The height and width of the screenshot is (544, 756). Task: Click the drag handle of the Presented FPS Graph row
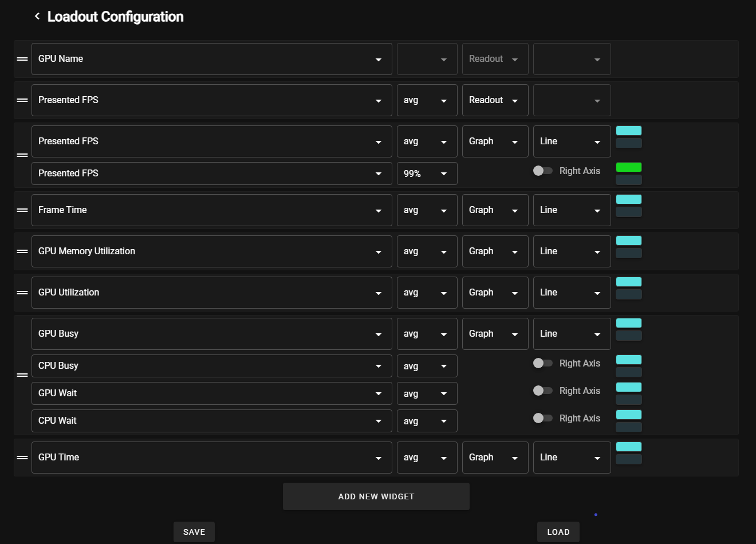pyautogui.click(x=22, y=155)
